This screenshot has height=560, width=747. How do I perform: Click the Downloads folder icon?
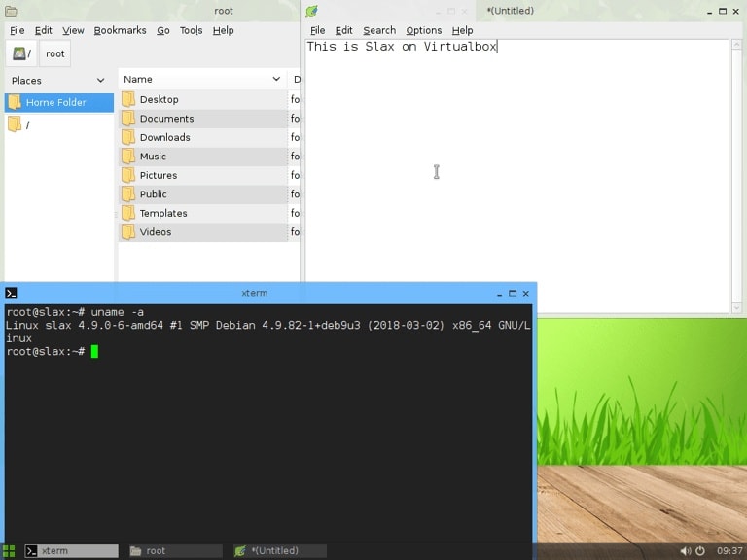coord(128,138)
